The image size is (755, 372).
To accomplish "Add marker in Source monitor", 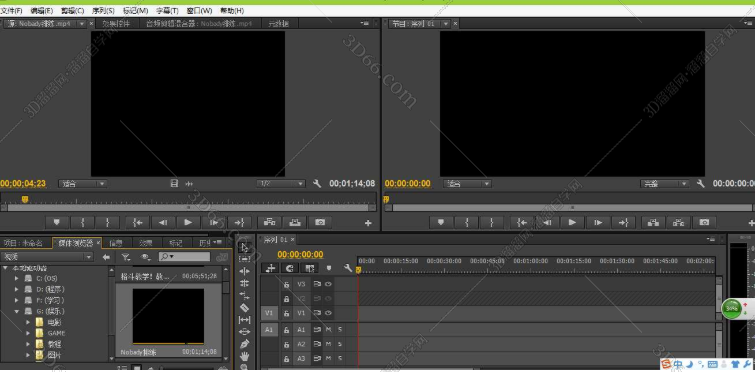I will 57,222.
